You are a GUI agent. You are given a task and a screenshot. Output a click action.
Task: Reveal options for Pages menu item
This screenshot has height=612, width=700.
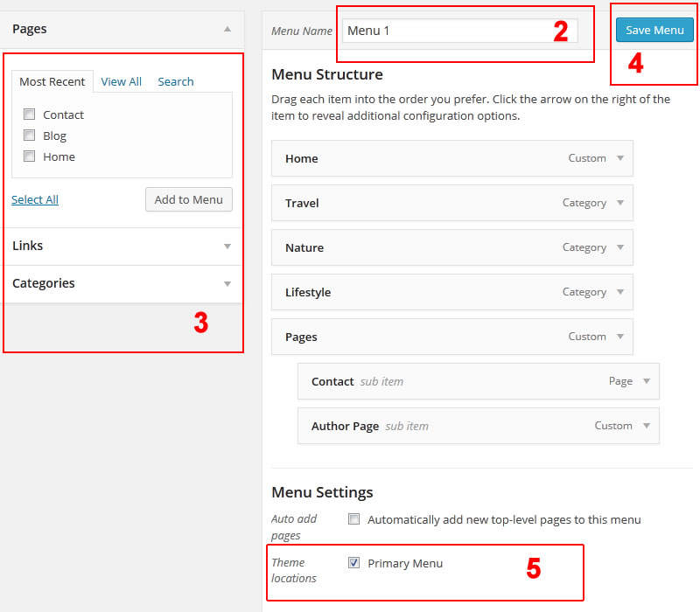[x=620, y=337]
